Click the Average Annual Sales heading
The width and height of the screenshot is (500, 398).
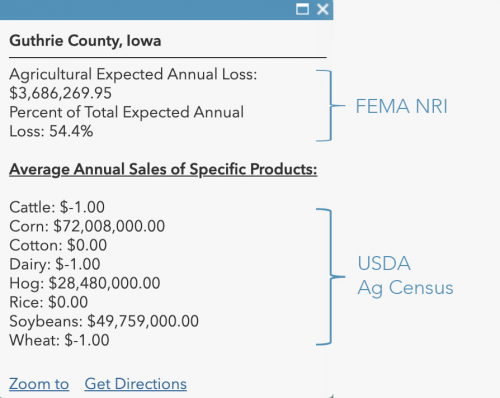point(163,169)
